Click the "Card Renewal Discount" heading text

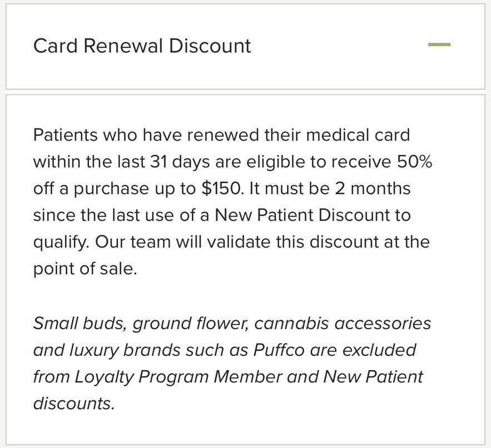click(142, 46)
